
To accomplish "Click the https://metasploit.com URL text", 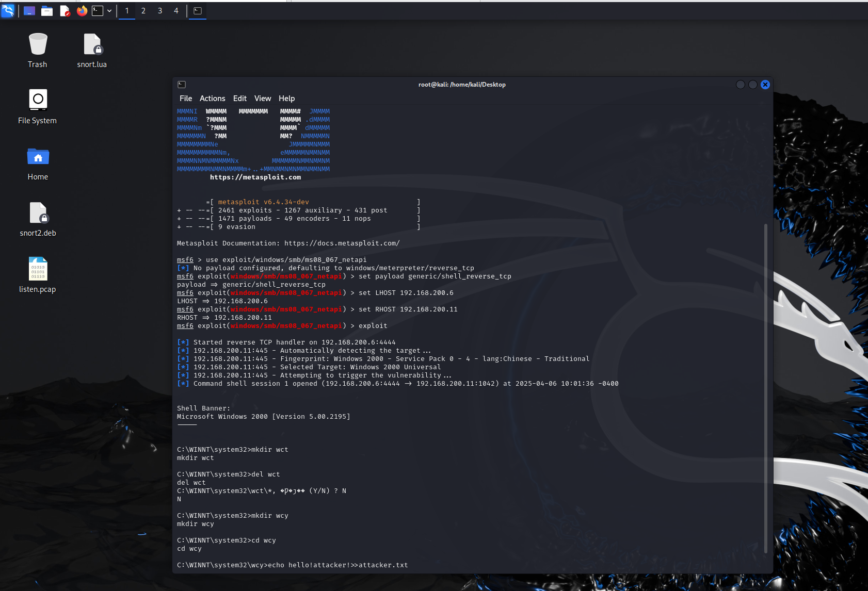I will [x=255, y=177].
